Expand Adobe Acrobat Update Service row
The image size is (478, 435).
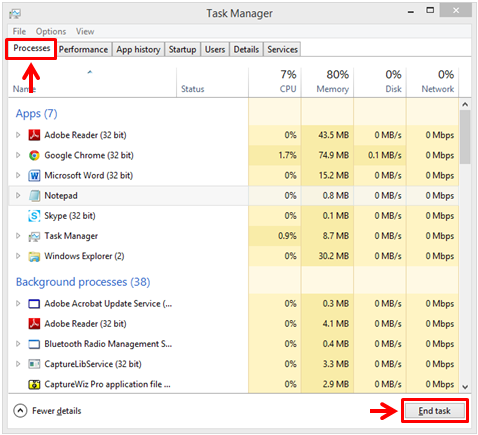pyautogui.click(x=18, y=304)
